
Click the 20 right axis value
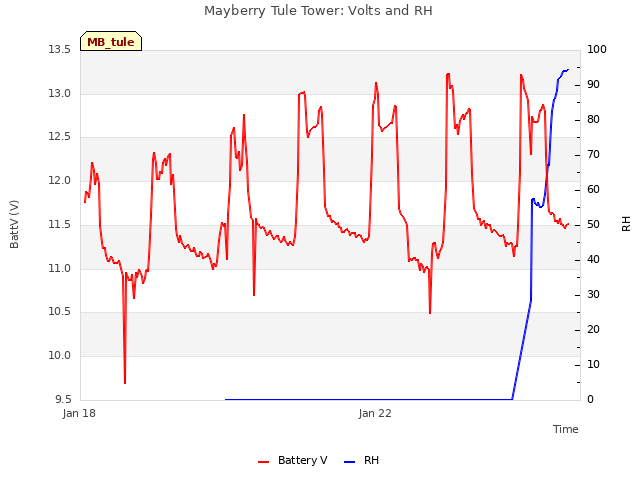coord(593,330)
